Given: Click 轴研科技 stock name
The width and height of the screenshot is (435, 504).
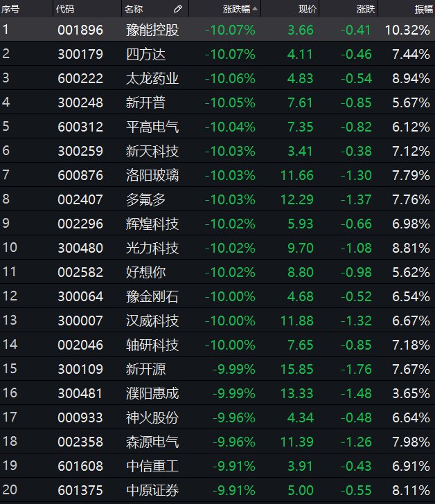Looking at the screenshot, I should [x=152, y=345].
